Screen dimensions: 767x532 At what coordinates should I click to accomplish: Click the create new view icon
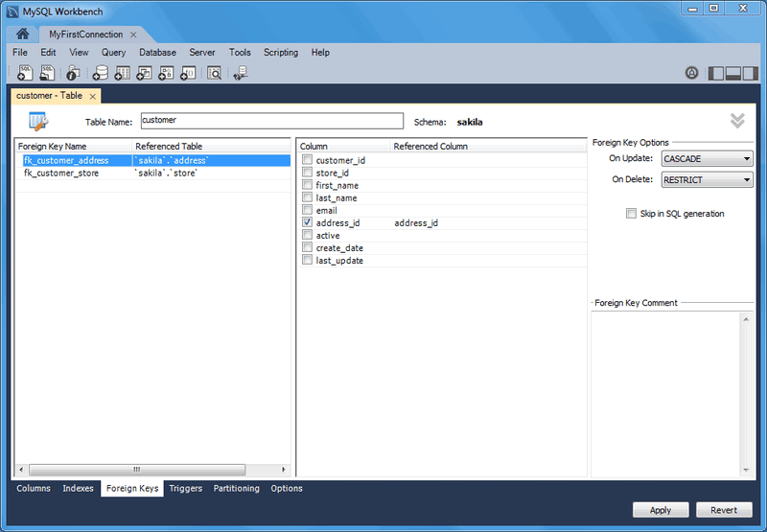click(x=145, y=73)
